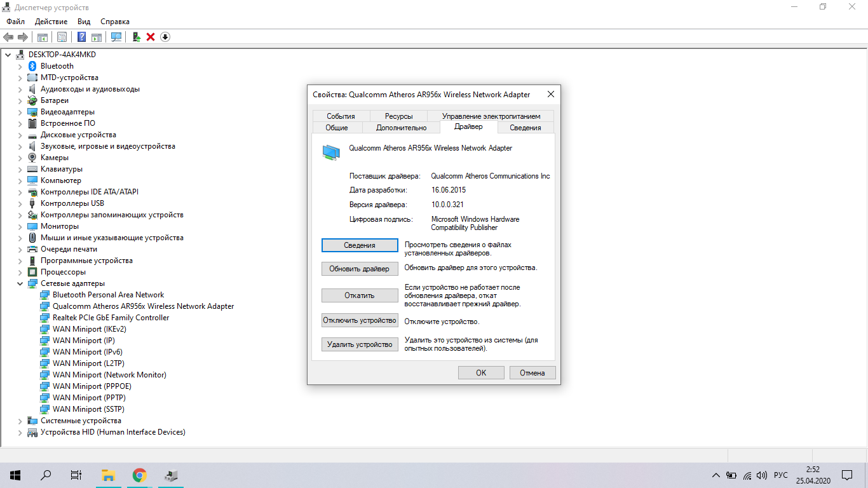The image size is (868, 488).
Task: Click Scan for hardware changes monitor icon
Action: [116, 37]
